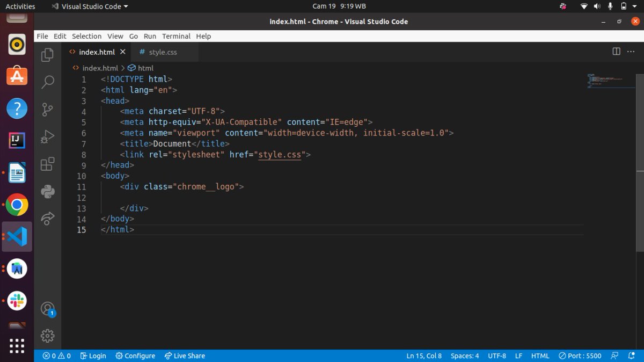644x362 pixels.
Task: Open Ubuntu Software from dock
Action: tap(17, 76)
